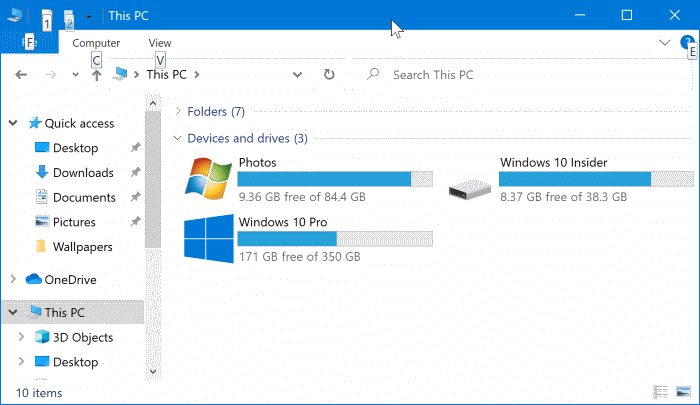Click the pin icon beside Desktop
The width and height of the screenshot is (700, 405).
click(x=136, y=147)
